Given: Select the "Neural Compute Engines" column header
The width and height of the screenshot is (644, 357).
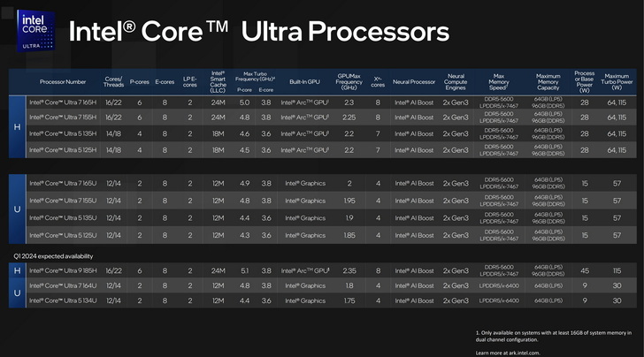Looking at the screenshot, I should [x=456, y=82].
